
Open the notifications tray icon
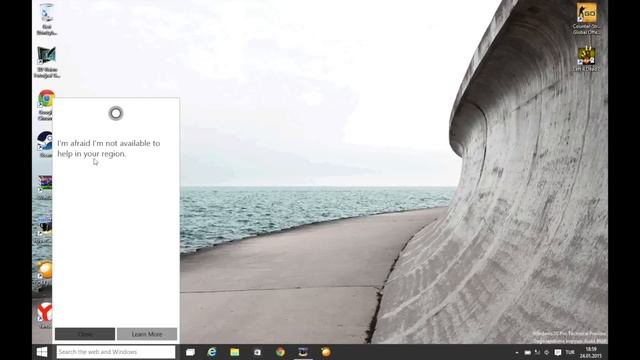[558, 352]
